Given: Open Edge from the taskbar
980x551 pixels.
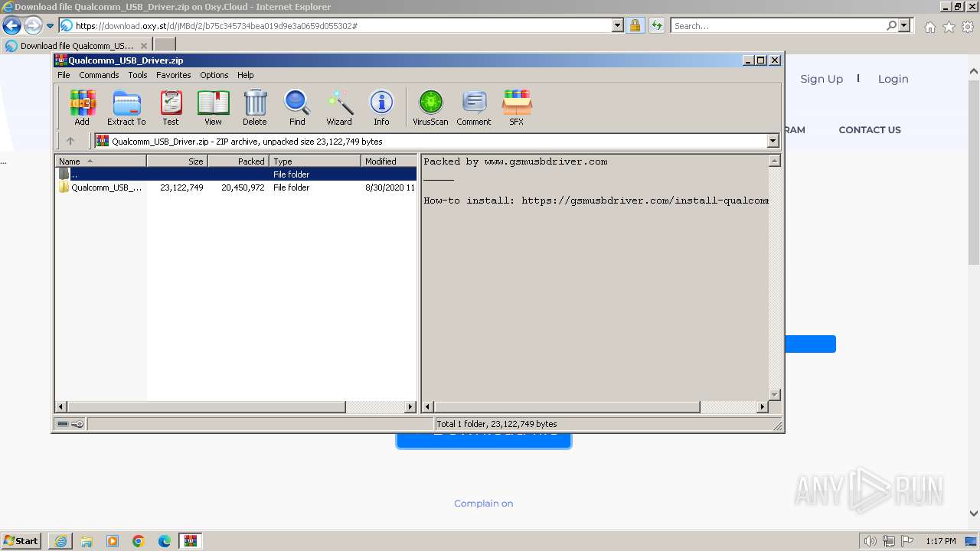Looking at the screenshot, I should point(165,541).
